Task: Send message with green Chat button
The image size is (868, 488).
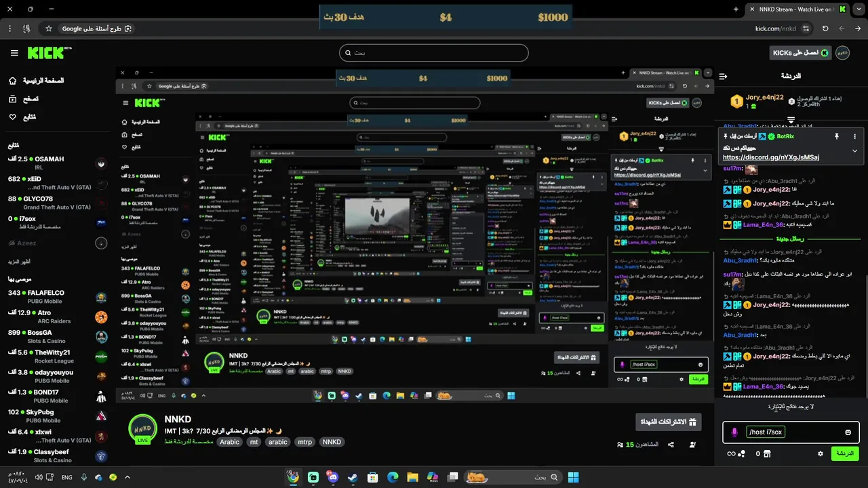Action: (845, 453)
